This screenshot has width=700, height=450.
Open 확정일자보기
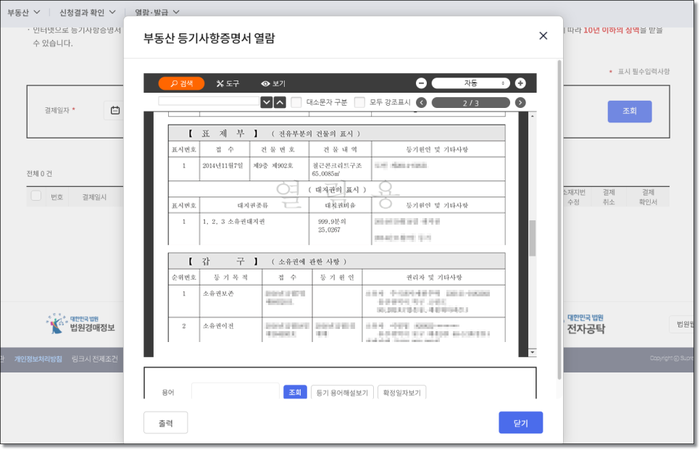coord(402,392)
